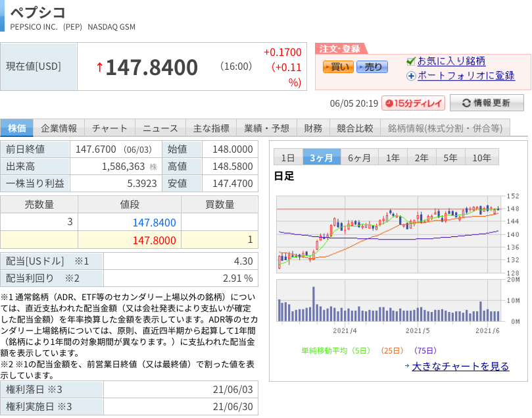Click the daily candlestick price chart
This screenshot has width=532, height=418.
[x=389, y=234]
